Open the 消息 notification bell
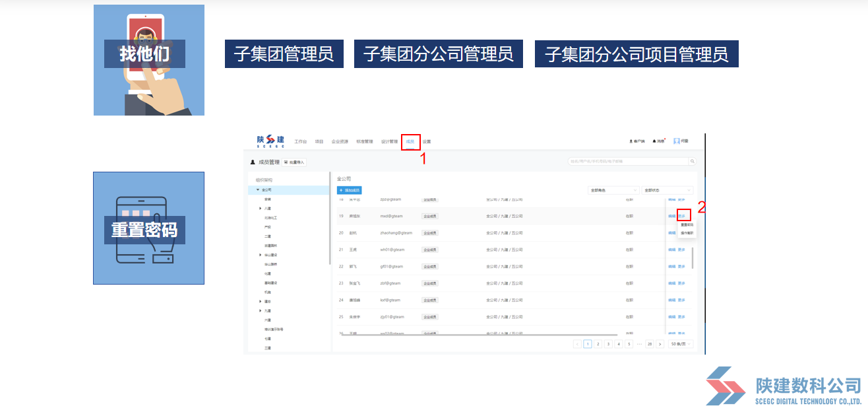This screenshot has height=418, width=868. pyautogui.click(x=659, y=141)
